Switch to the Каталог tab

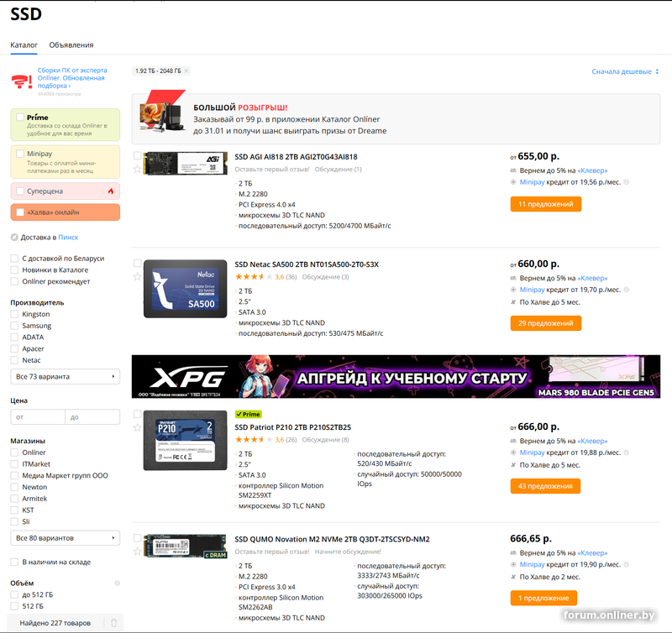24,45
